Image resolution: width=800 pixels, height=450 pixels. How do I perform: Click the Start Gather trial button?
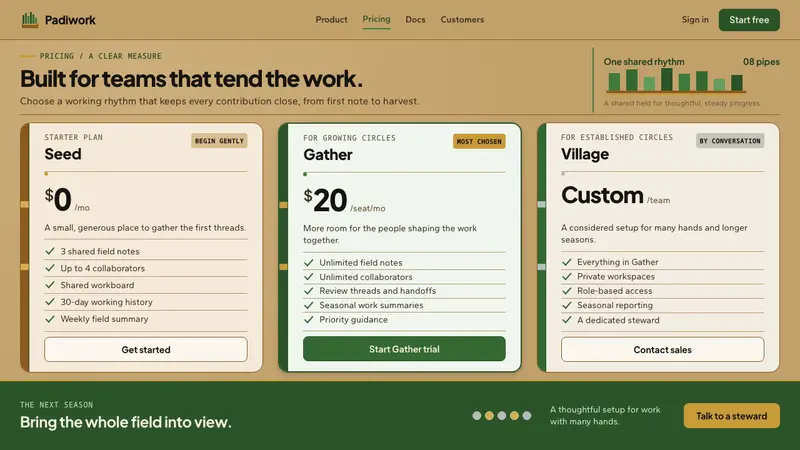(404, 349)
